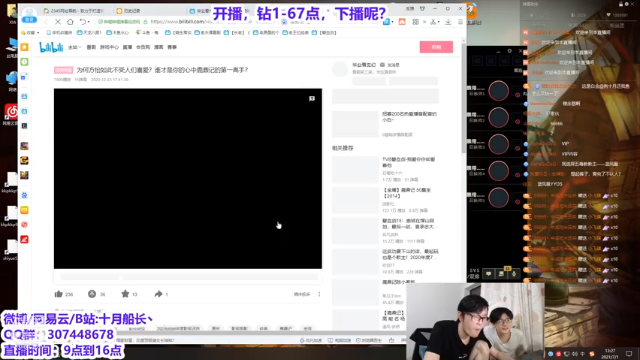Click the orange toolbar icon beside address bar
640x360 pixels.
point(402,22)
